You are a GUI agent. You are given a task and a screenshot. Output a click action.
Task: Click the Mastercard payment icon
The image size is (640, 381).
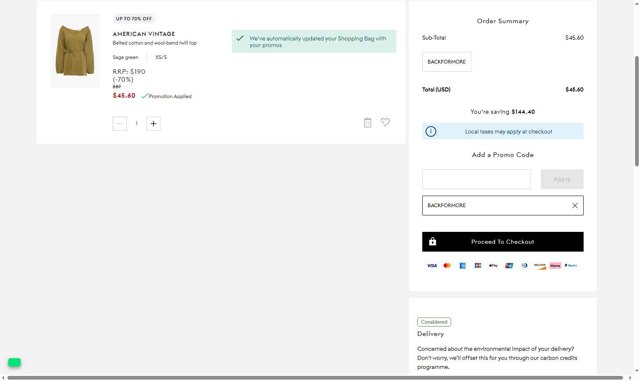point(447,265)
